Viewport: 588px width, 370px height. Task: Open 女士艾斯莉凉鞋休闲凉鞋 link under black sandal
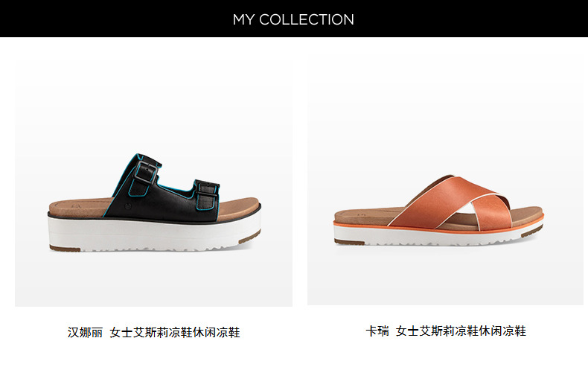175,333
